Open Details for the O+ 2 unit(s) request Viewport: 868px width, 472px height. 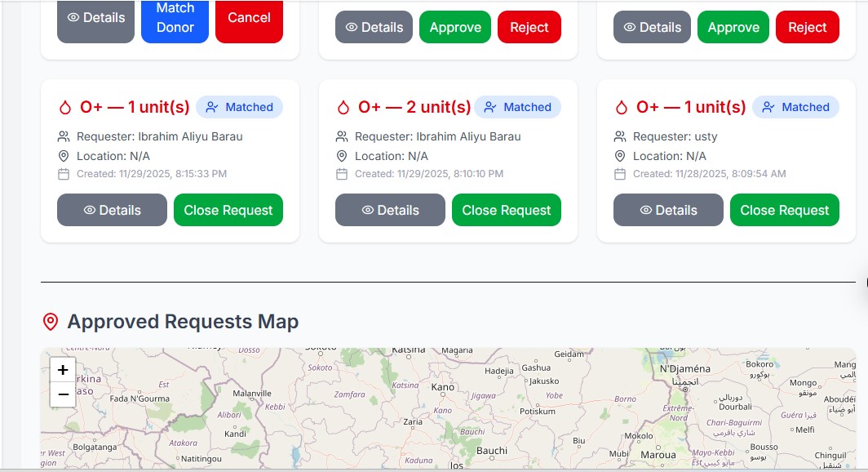click(x=390, y=210)
